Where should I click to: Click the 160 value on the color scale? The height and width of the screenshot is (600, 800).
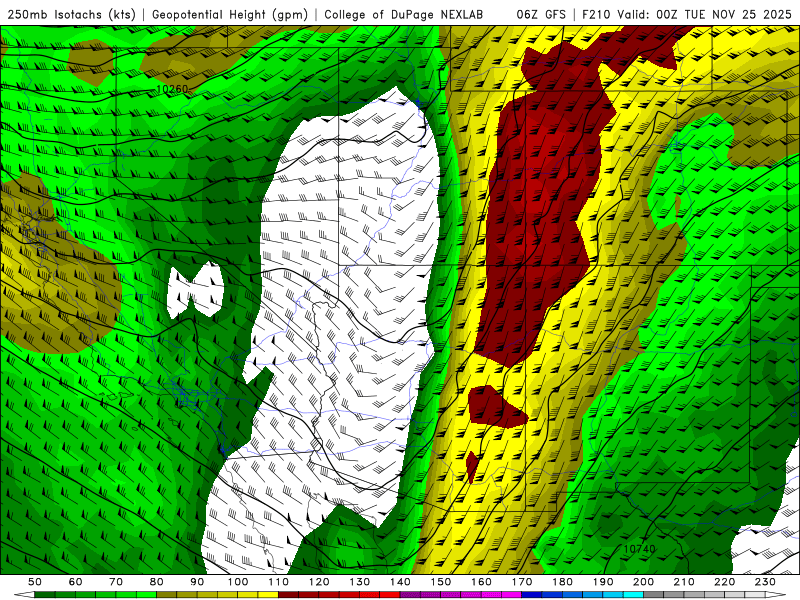click(481, 582)
